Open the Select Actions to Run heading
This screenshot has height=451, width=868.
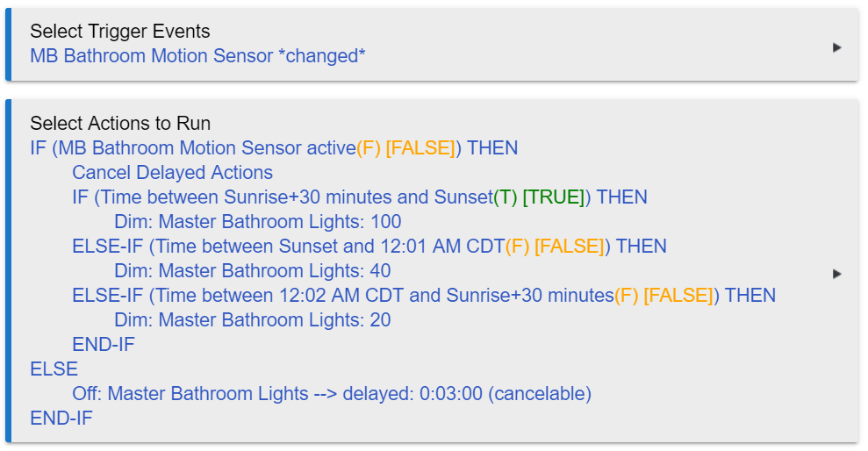point(120,124)
